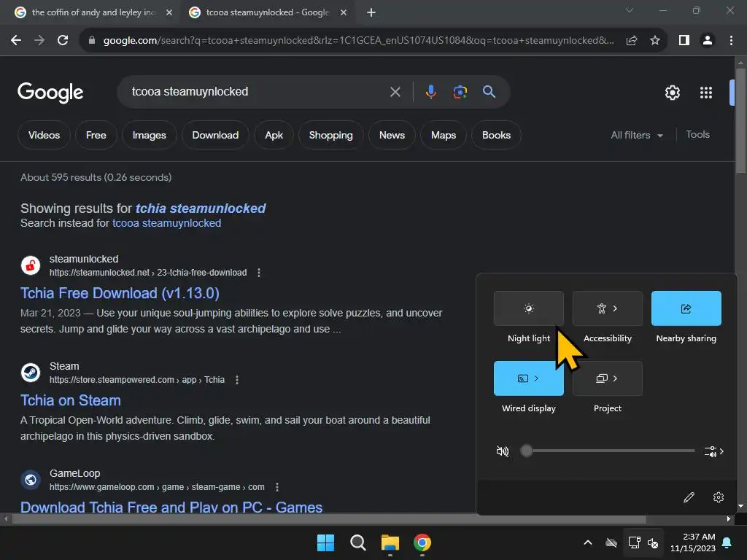Open Chrome side panel
The image size is (747, 560).
(684, 41)
